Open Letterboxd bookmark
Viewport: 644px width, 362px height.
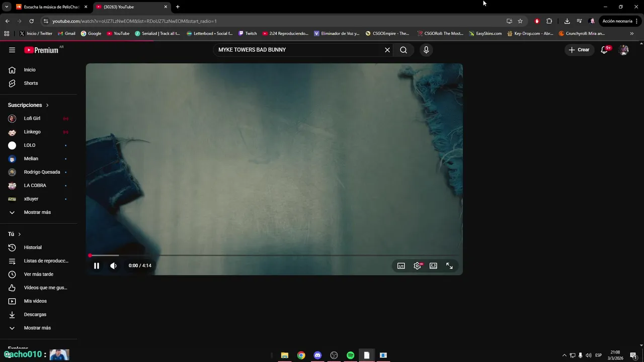click(x=209, y=34)
